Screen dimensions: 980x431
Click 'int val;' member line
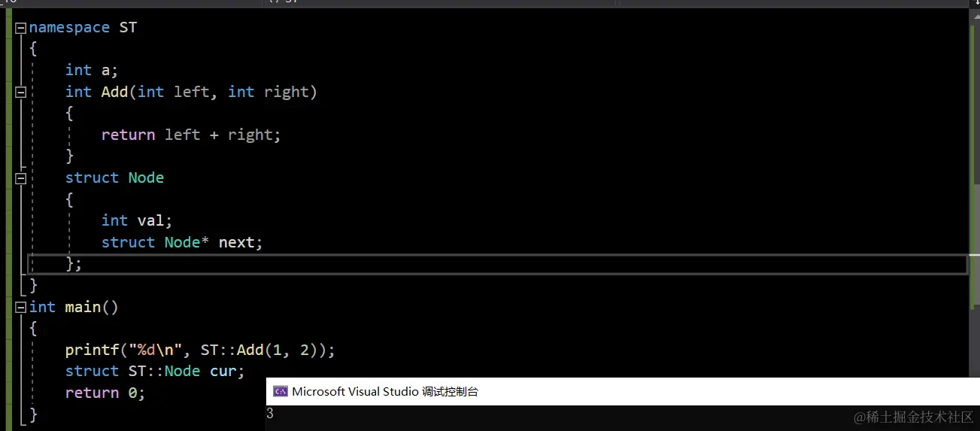click(x=137, y=220)
